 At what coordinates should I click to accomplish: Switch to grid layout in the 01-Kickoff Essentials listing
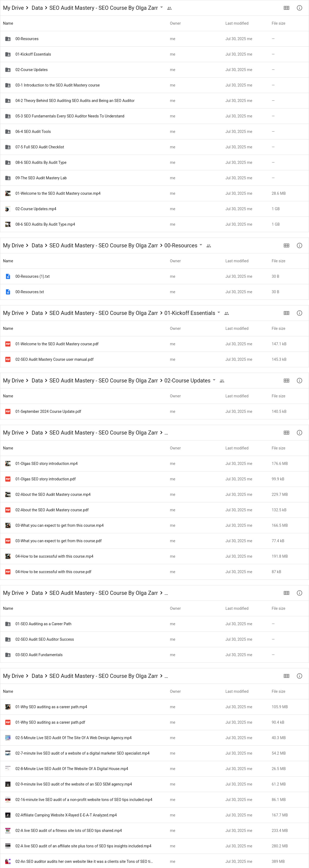point(287,313)
